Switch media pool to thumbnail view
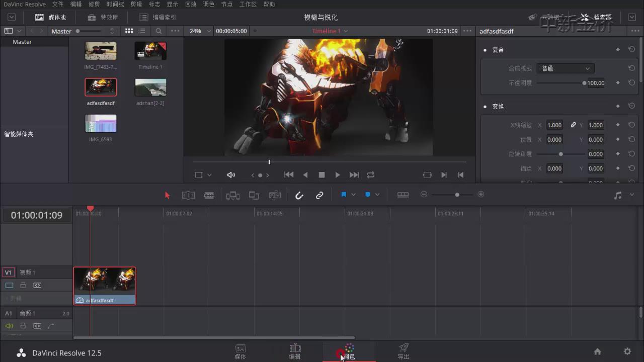644x362 pixels. click(x=129, y=31)
